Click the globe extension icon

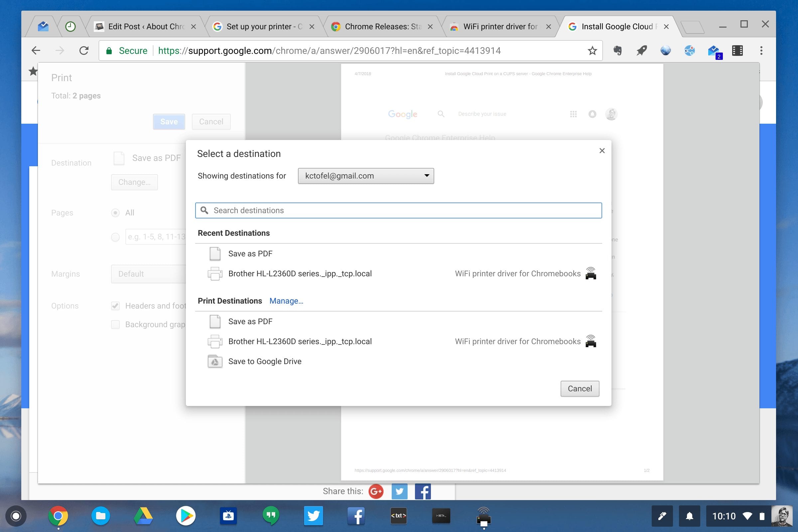(x=665, y=51)
